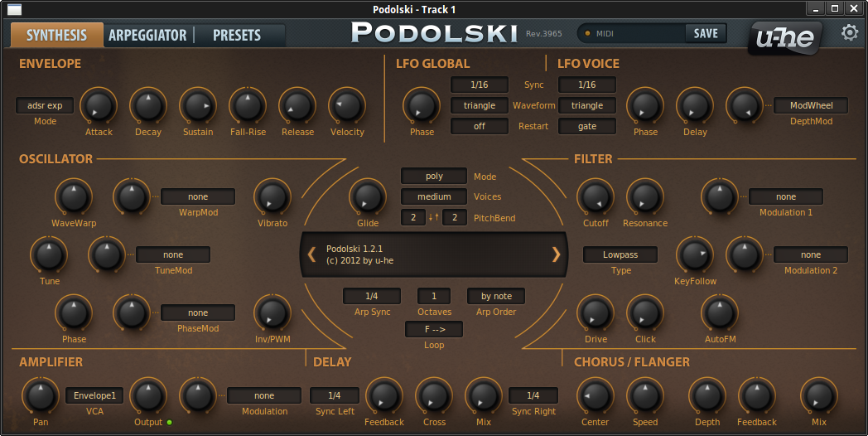Click the delay Feedback knob

384,395
